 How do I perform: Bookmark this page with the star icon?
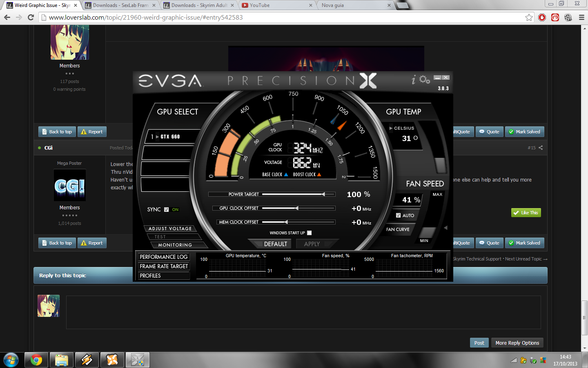(529, 17)
